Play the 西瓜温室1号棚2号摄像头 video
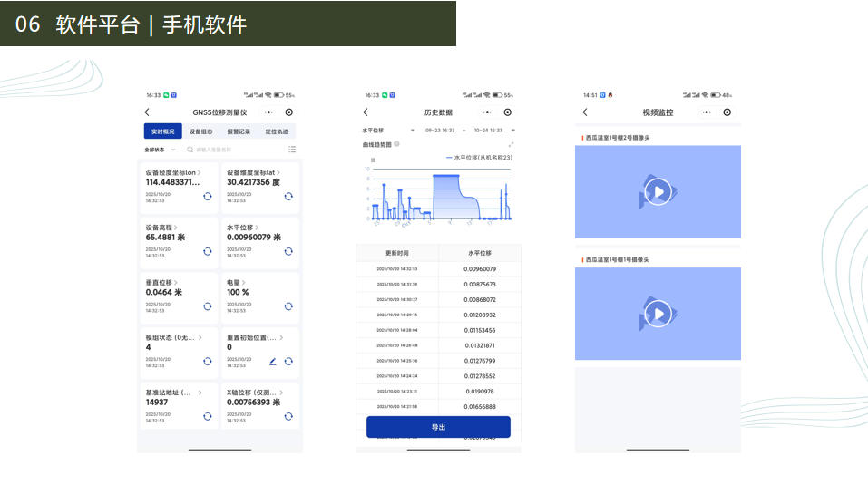Viewport: 868px width, 485px height. point(658,191)
